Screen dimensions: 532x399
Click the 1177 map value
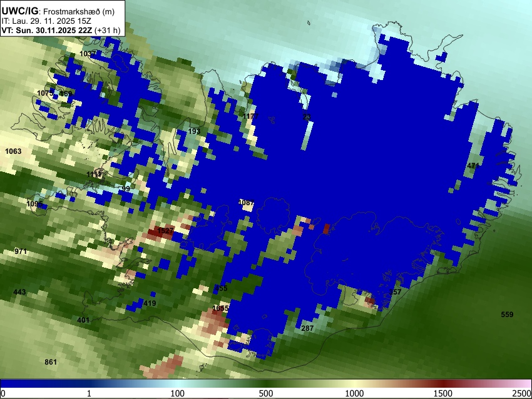tap(251, 116)
